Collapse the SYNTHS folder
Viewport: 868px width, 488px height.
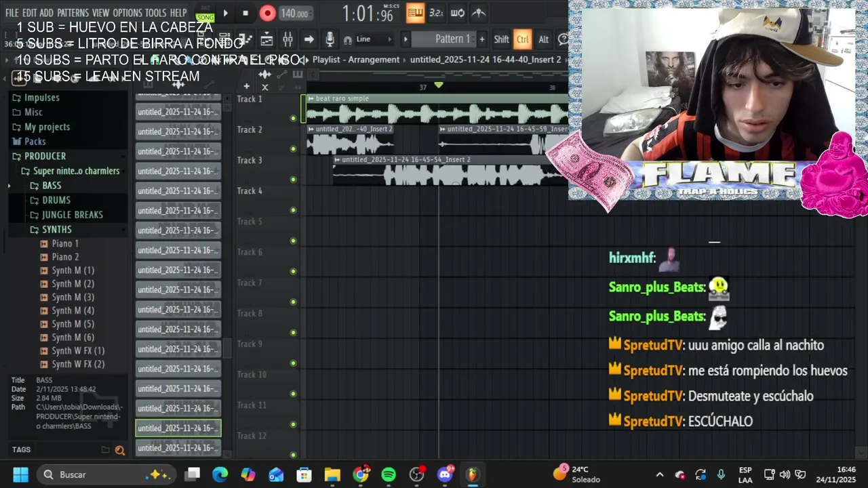point(56,230)
